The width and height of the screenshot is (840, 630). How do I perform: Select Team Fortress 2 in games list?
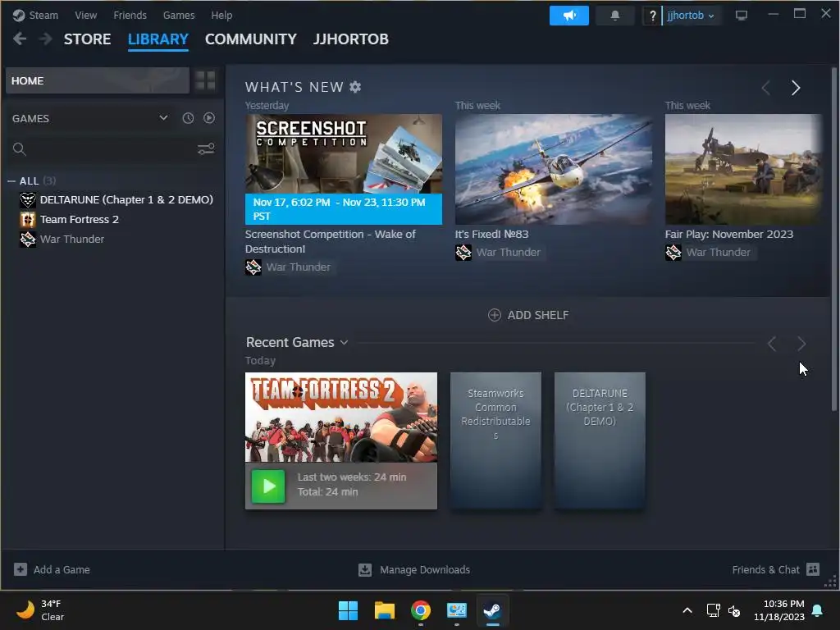[x=80, y=220]
